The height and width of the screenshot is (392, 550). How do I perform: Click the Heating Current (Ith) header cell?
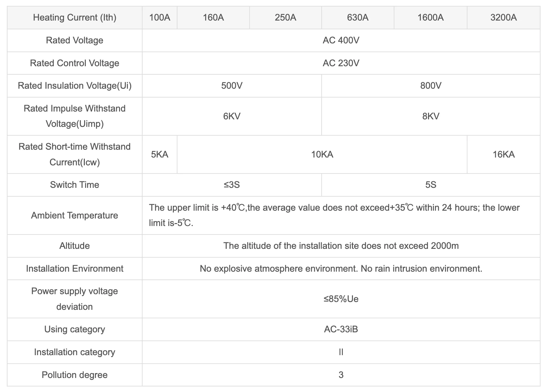coord(75,18)
